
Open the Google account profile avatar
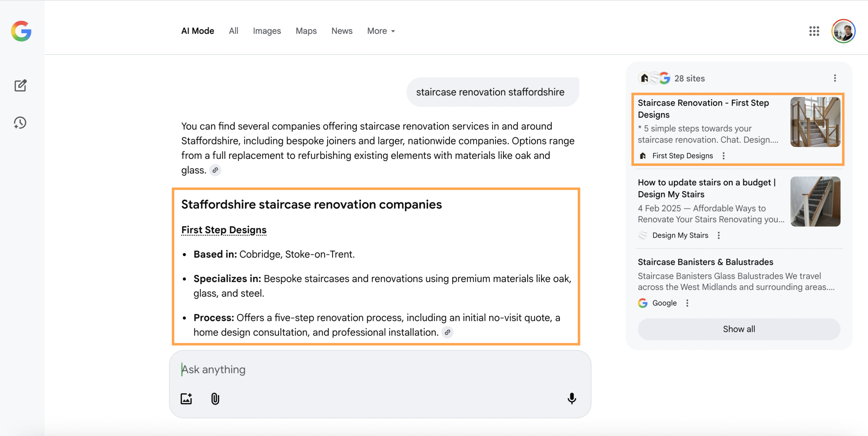coord(843,31)
